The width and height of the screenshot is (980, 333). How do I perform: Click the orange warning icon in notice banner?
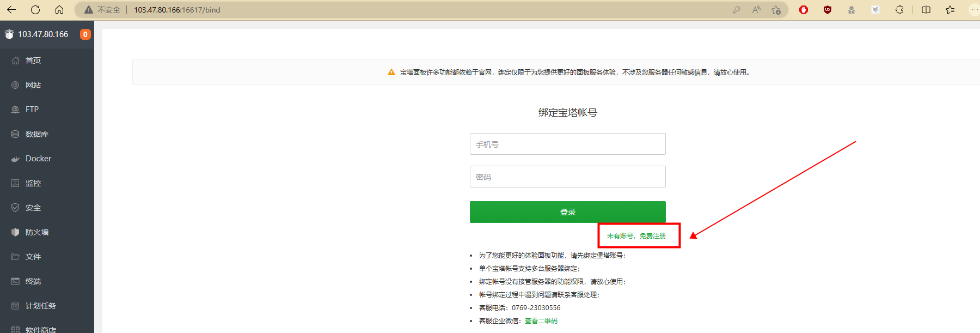coord(391,72)
